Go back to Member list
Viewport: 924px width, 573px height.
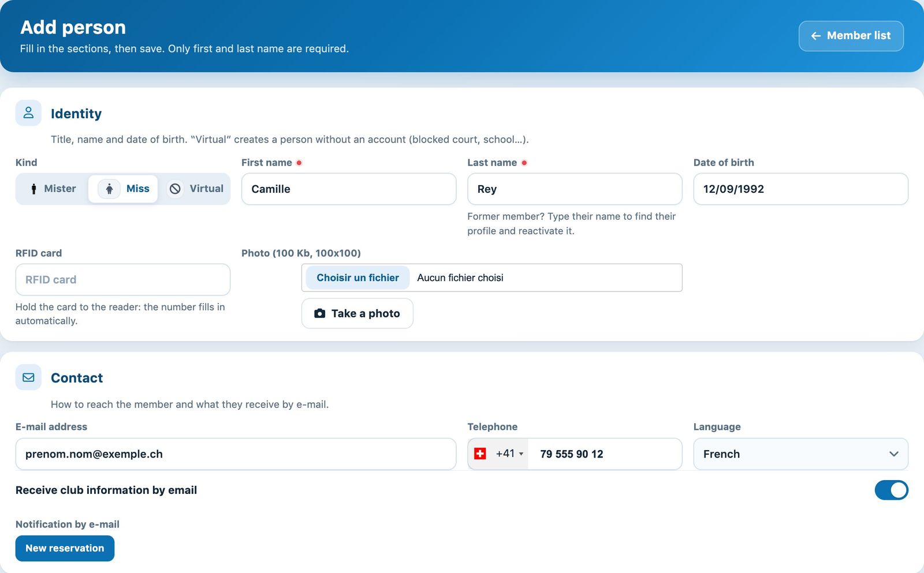pos(851,36)
